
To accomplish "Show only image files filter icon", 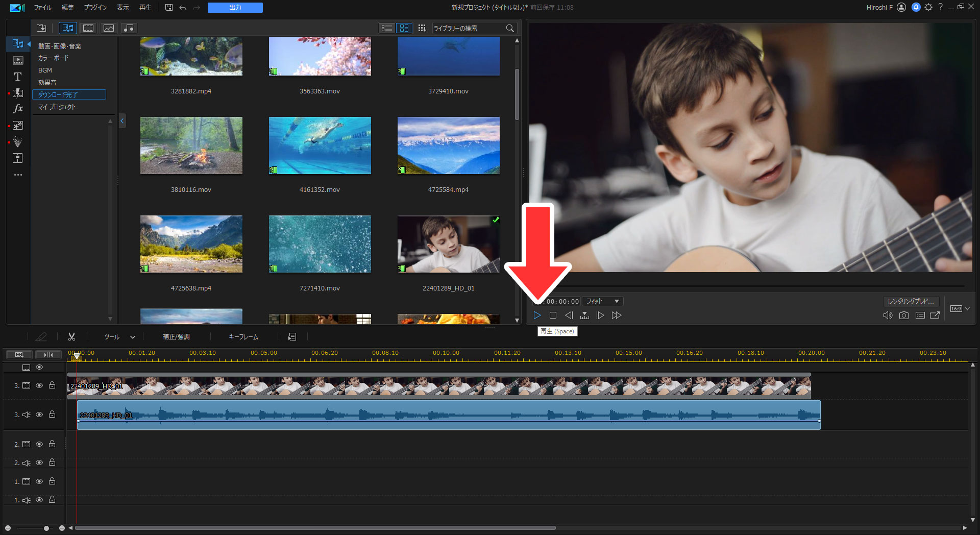I will [x=109, y=28].
